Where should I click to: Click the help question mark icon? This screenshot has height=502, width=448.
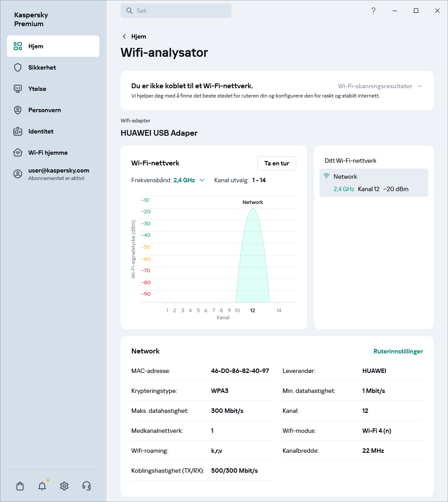click(x=373, y=11)
